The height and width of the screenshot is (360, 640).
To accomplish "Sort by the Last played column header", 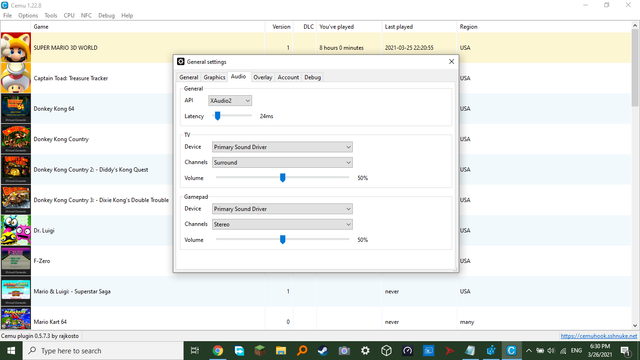I will (x=419, y=27).
